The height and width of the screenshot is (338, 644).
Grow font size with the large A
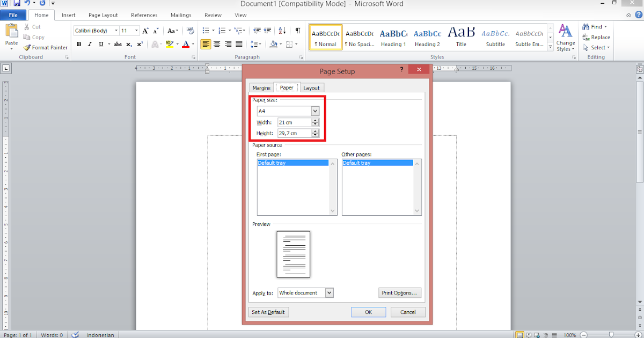tap(145, 31)
